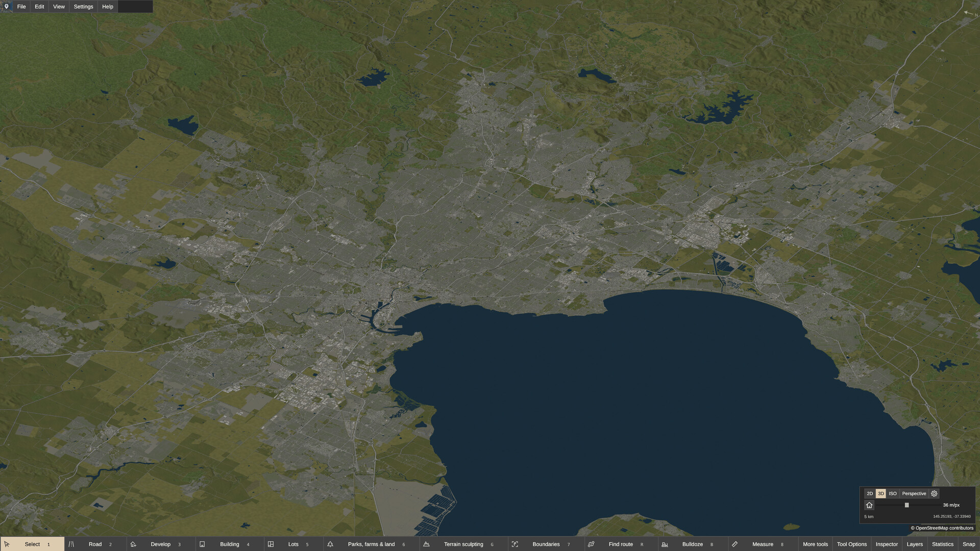The width and height of the screenshot is (980, 551).
Task: Open Parks, farms & land tool
Action: tap(371, 544)
